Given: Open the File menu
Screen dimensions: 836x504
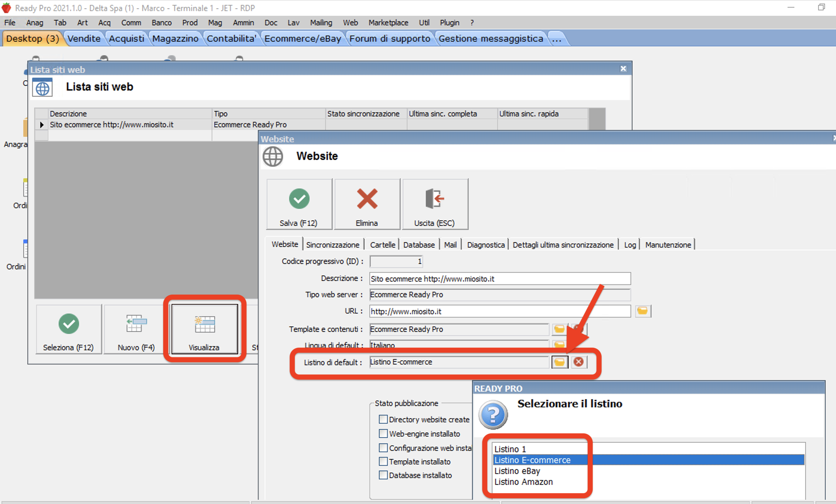Looking at the screenshot, I should click(x=10, y=22).
